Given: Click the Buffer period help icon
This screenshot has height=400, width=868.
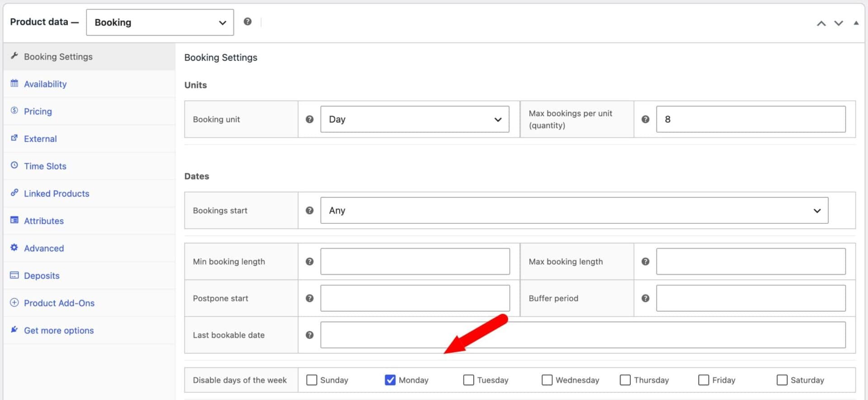Looking at the screenshot, I should 646,298.
